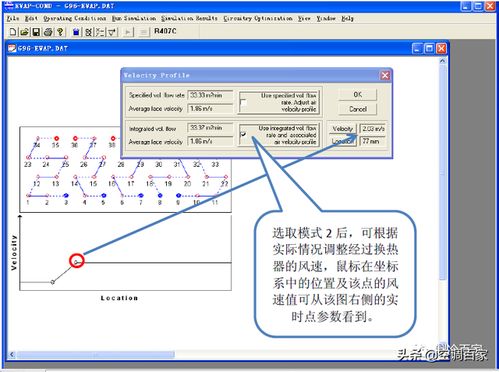Click the grayed-out play arrow toolbar icon
This screenshot has height=372, width=499.
(128, 32)
